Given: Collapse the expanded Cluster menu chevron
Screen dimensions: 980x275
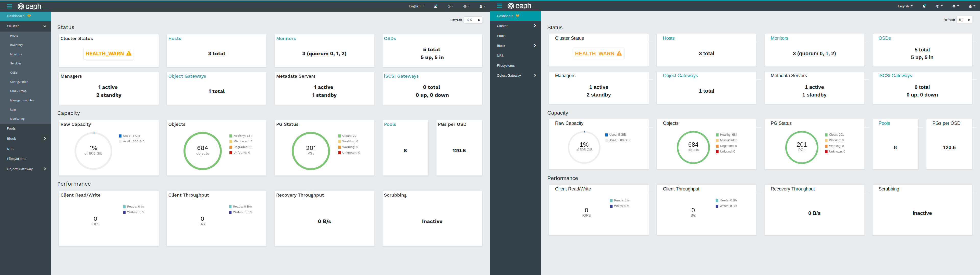Looking at the screenshot, I should (x=44, y=26).
